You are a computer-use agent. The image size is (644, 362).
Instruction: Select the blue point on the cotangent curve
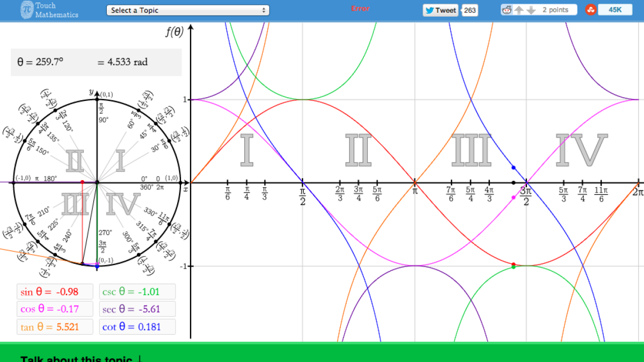point(514,167)
